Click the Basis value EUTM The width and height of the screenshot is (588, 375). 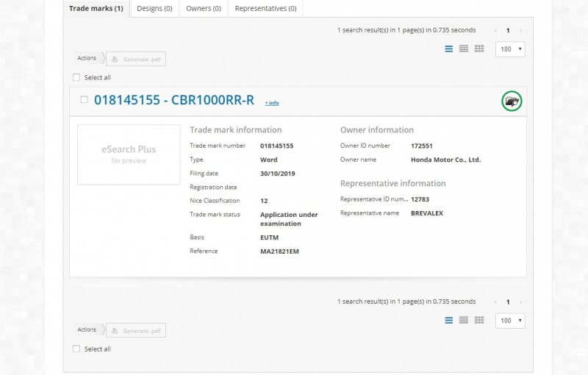pyautogui.click(x=269, y=238)
